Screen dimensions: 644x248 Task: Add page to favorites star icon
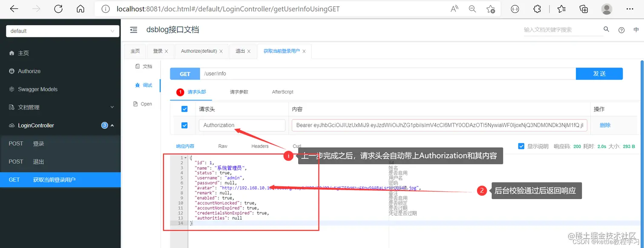point(491,9)
